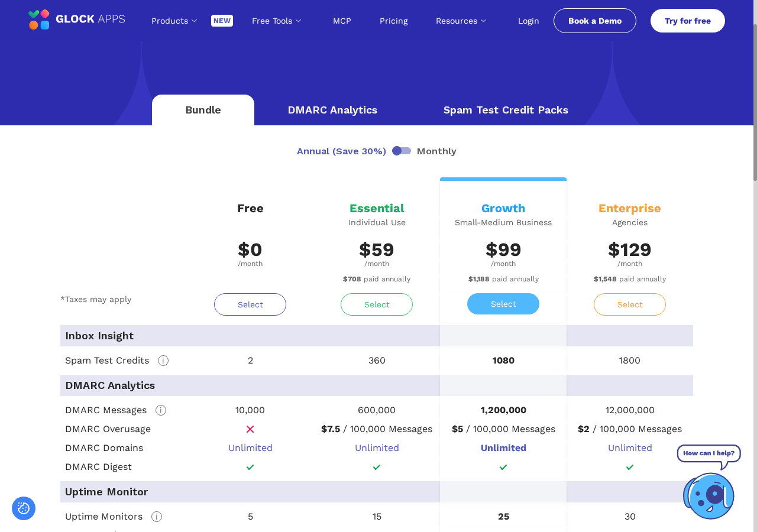Click the NEW badge beside Products
Viewport: 757px width, 532px height.
222,21
